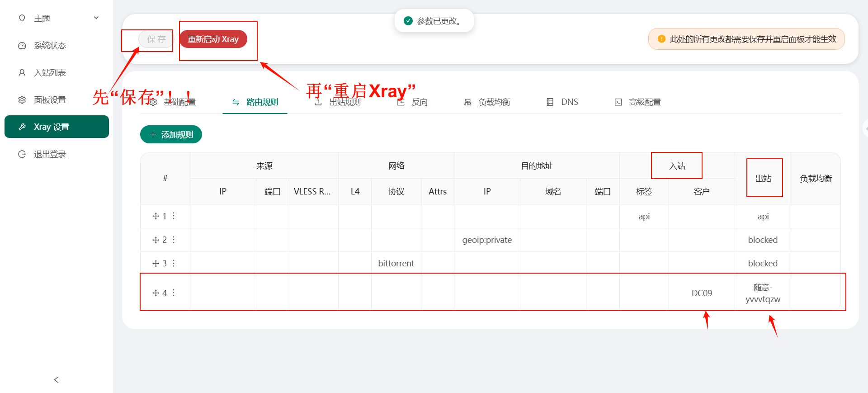Click the bittorrent protocol cell
Image resolution: width=868 pixels, height=393 pixels.
click(x=396, y=263)
